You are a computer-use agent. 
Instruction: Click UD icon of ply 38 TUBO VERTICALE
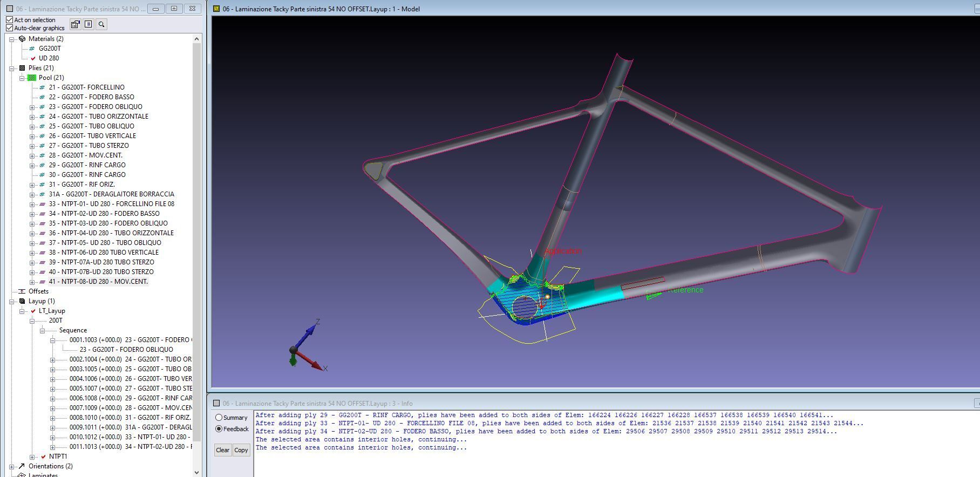coord(42,253)
